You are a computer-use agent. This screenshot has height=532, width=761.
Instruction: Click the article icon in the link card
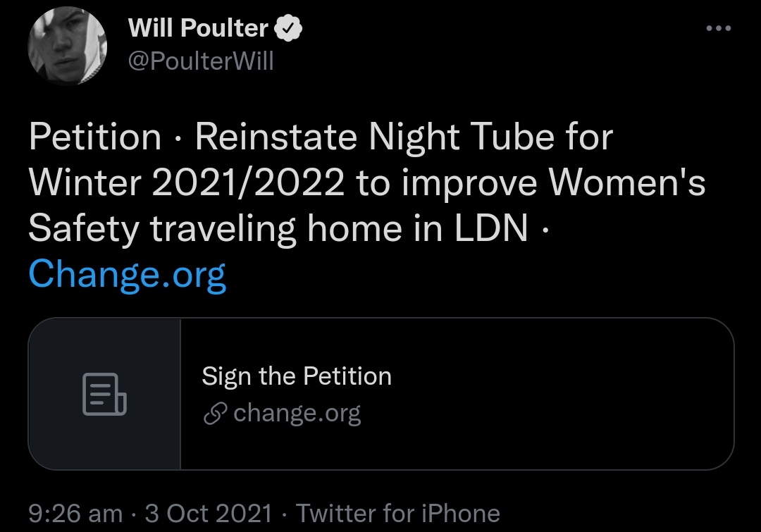(104, 395)
